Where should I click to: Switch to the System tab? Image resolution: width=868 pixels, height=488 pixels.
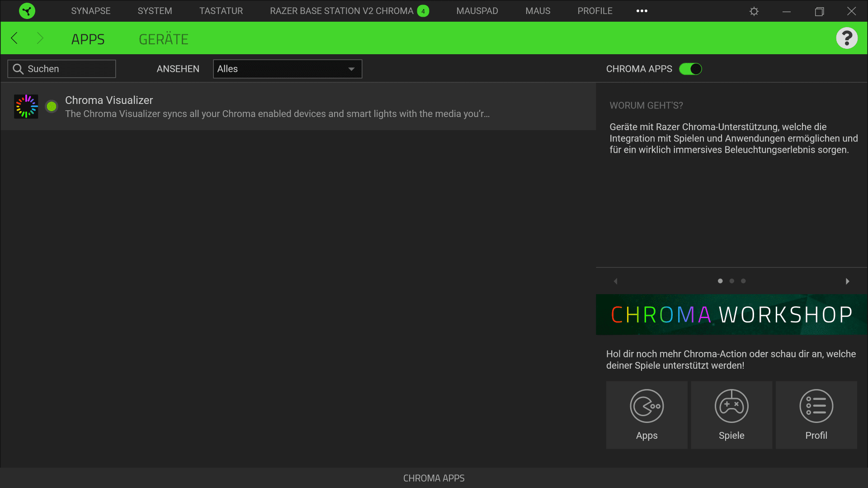pos(155,11)
